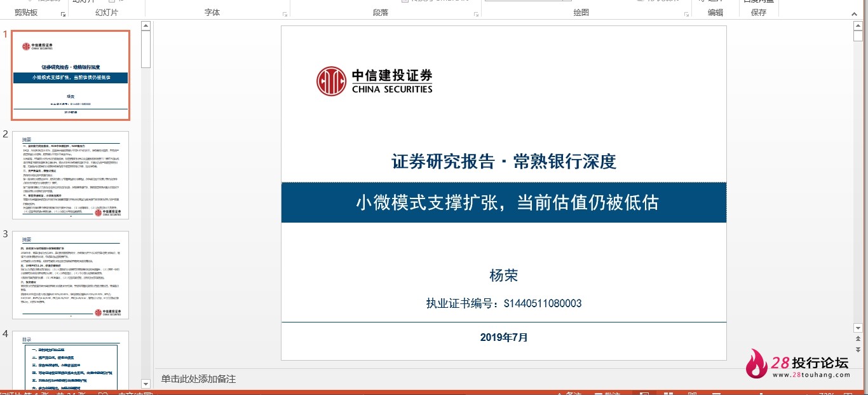The width and height of the screenshot is (868, 395).
Task: Go to next slide using double-down arrow
Action: point(858,349)
